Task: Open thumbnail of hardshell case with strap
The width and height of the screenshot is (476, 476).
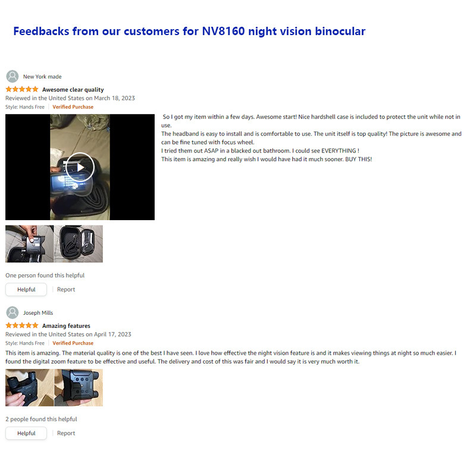Action: pyautogui.click(x=79, y=244)
